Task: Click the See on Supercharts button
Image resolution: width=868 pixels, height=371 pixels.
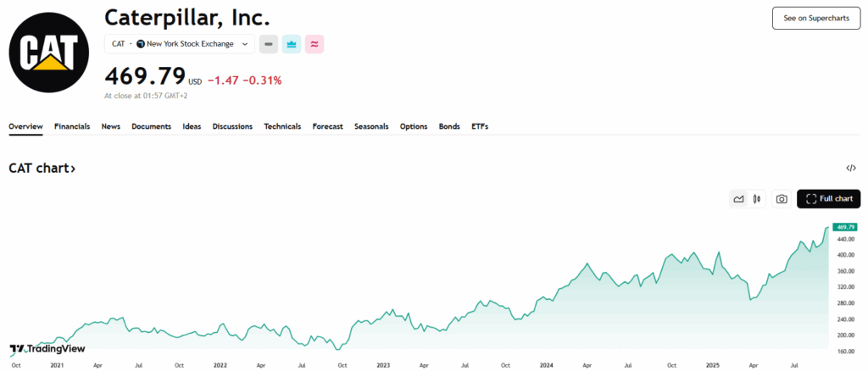Action: pyautogui.click(x=815, y=18)
